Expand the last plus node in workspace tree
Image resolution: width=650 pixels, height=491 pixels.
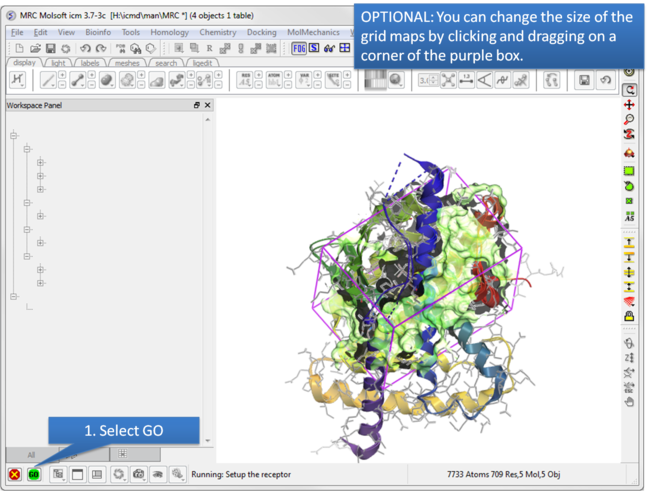point(41,283)
